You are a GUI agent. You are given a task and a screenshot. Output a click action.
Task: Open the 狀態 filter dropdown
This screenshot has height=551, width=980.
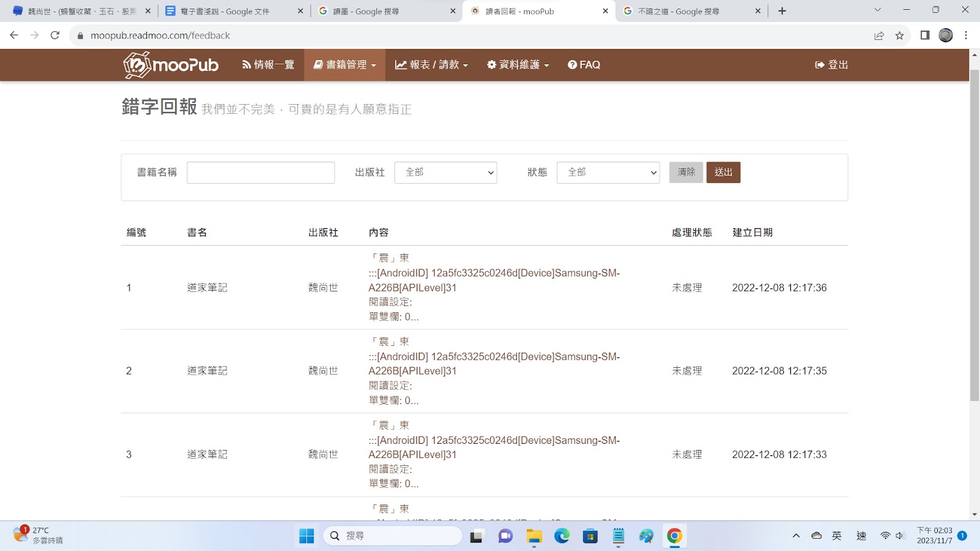tap(608, 173)
